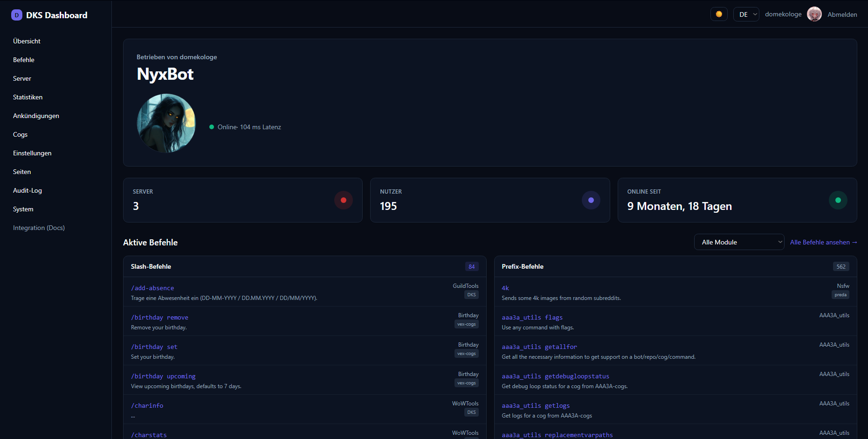Click the vex-cogs badge on /birthday remove
This screenshot has width=868, height=439.
(x=467, y=324)
